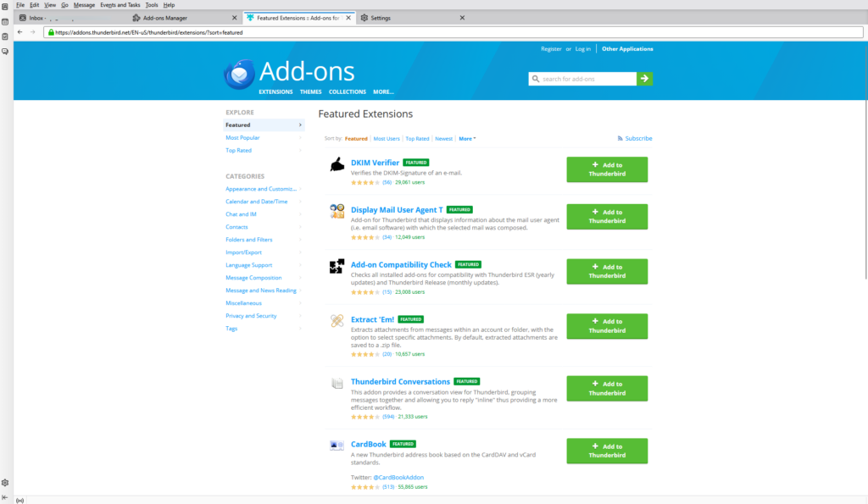Open the Chat space icon in left sidebar
This screenshot has width=868, height=504.
[x=5, y=52]
